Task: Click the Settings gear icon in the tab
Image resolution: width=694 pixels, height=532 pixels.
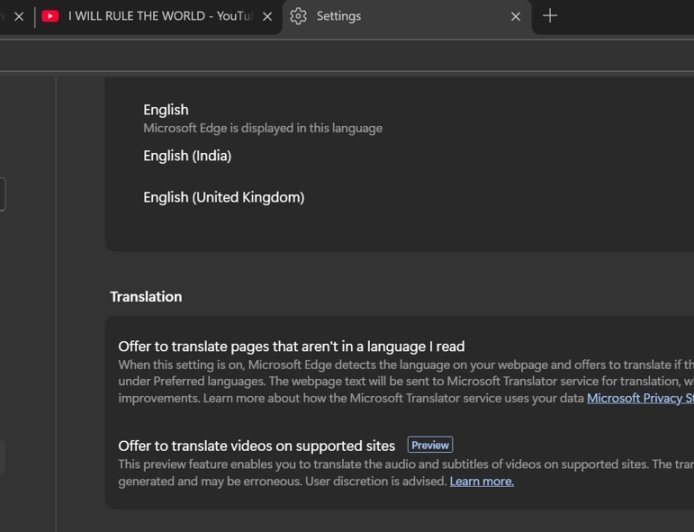Action: click(x=298, y=16)
